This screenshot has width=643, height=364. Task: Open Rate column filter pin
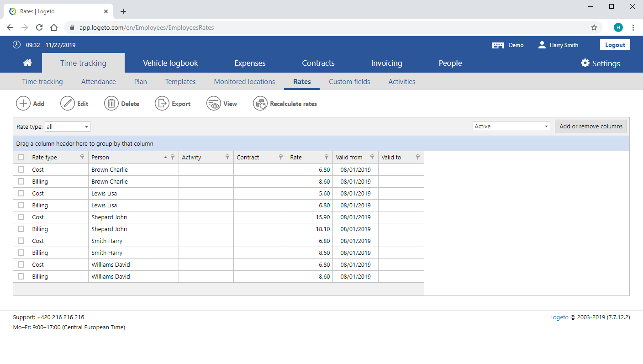(x=327, y=157)
